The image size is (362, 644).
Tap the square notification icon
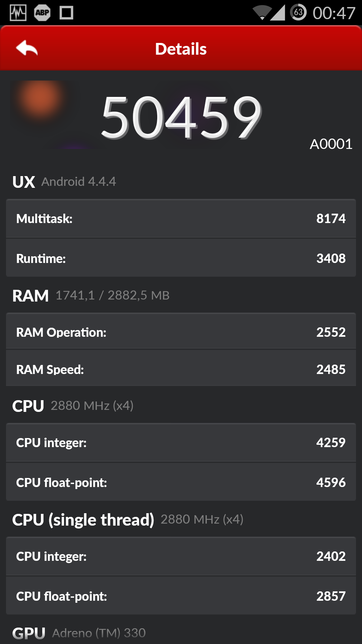pos(66,13)
